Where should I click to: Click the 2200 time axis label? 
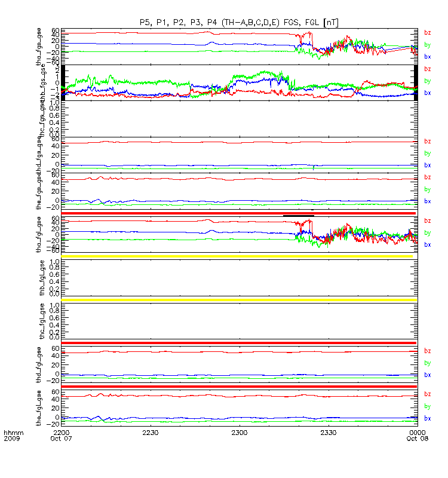point(62,433)
